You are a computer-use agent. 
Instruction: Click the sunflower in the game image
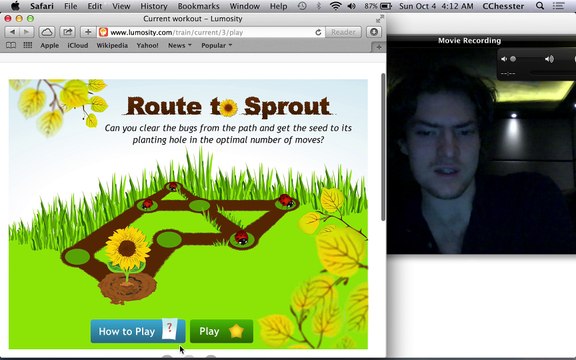coord(127,249)
